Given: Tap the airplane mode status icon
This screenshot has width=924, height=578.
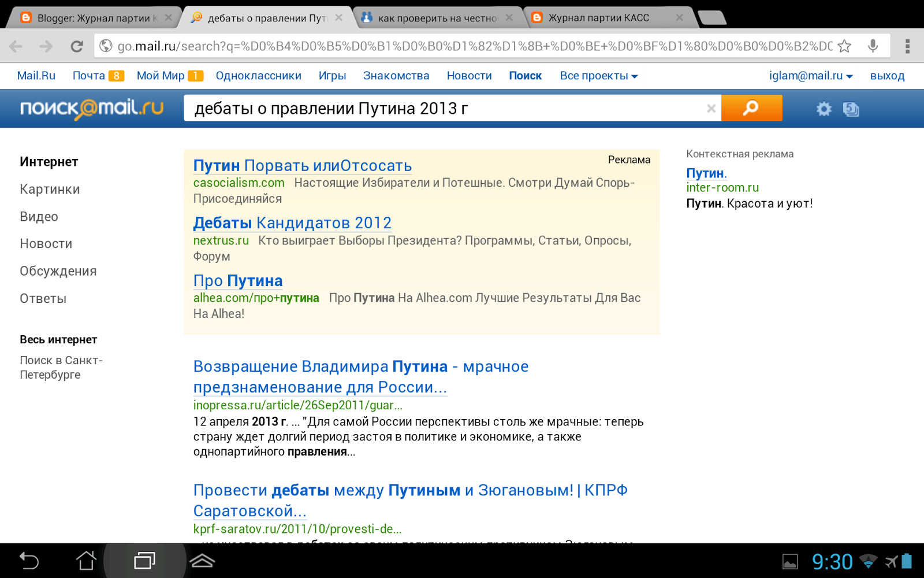Looking at the screenshot, I should (x=892, y=561).
